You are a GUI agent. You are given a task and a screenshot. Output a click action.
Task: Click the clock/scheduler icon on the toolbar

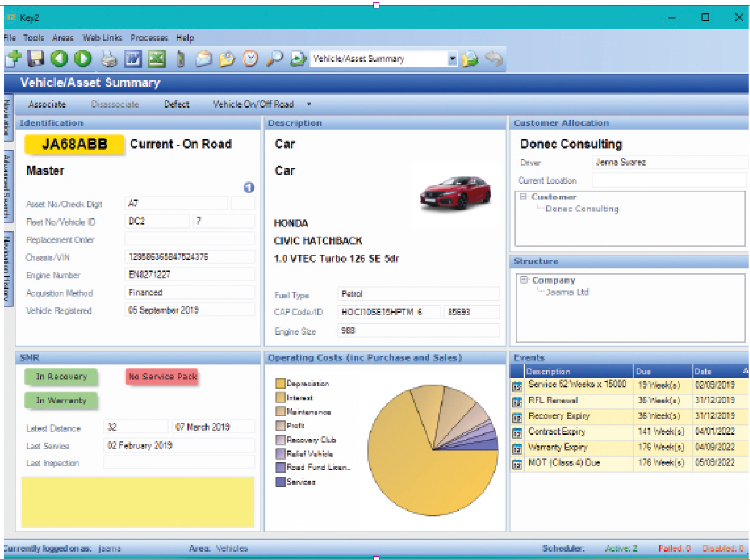[x=250, y=58]
